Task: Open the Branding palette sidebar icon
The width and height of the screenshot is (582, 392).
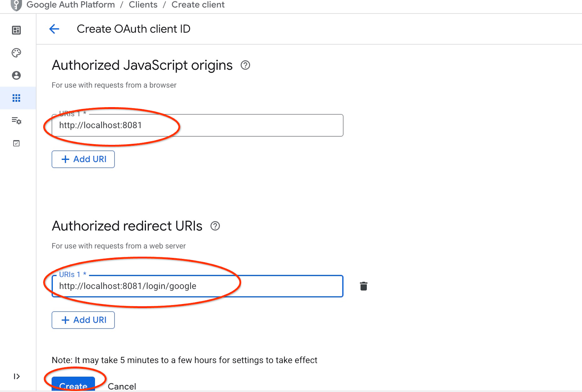Action: pyautogui.click(x=16, y=53)
